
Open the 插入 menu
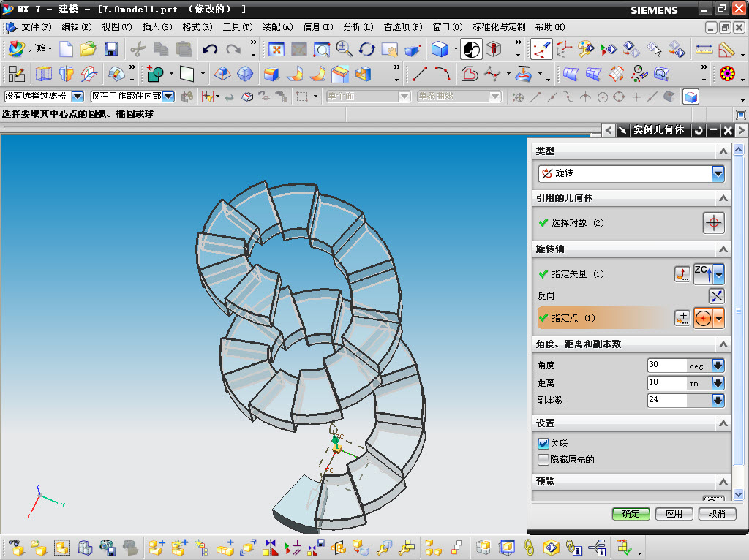[157, 27]
